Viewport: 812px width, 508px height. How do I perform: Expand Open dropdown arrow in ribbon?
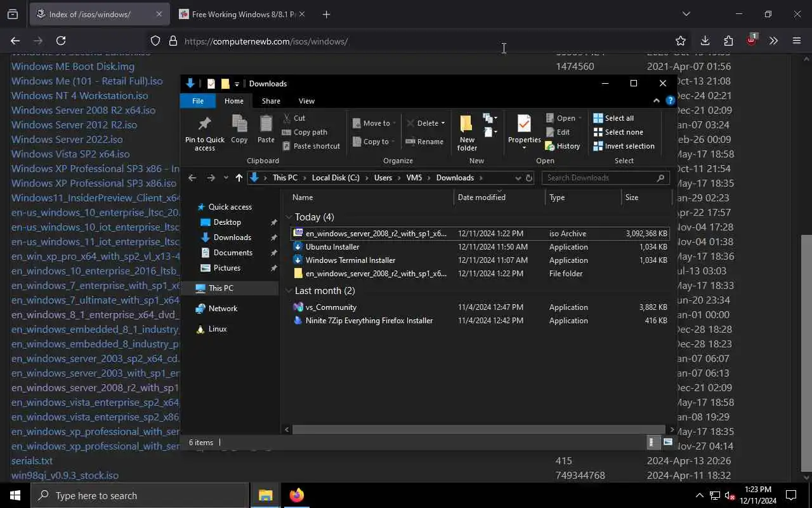[580, 118]
